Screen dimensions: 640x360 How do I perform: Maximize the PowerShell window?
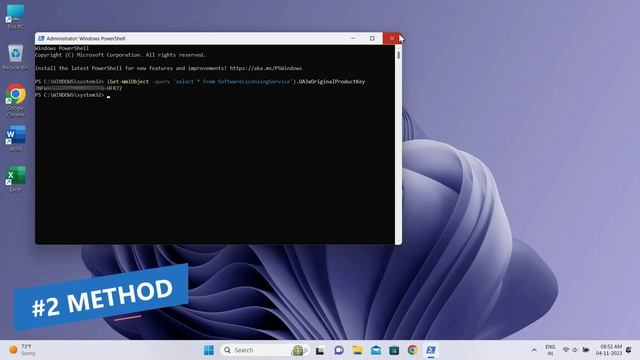tap(372, 38)
